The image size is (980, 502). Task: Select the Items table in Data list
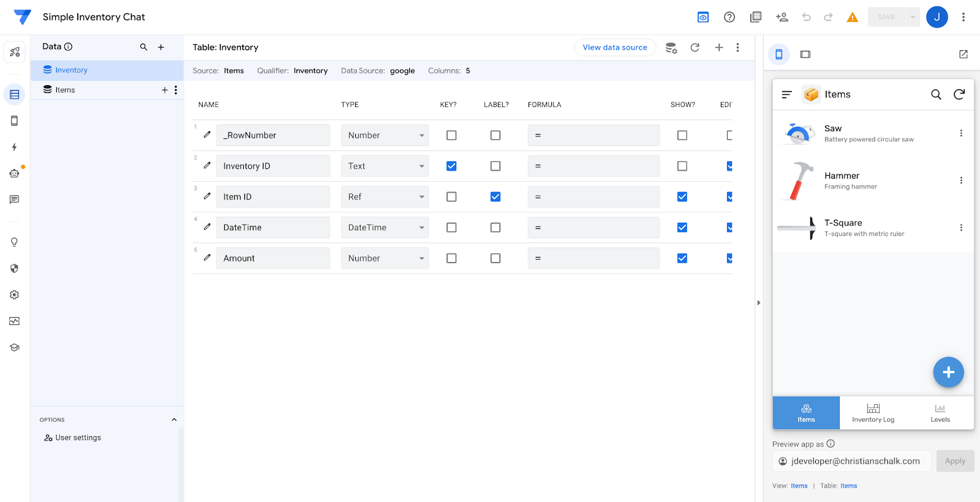coord(65,90)
